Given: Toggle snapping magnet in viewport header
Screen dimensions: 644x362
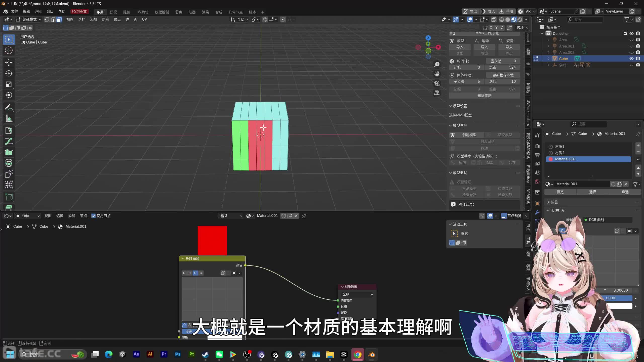Looking at the screenshot, I should (265, 20).
